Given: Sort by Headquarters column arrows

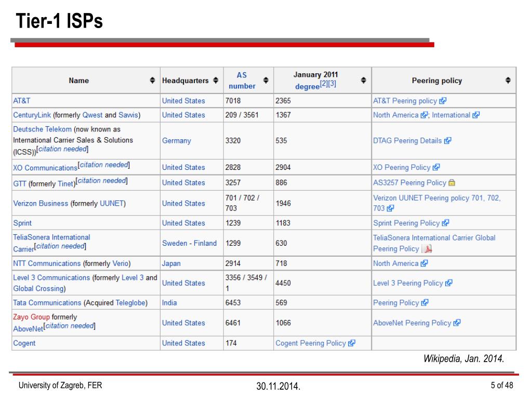Looking at the screenshot, I should 216,81.
